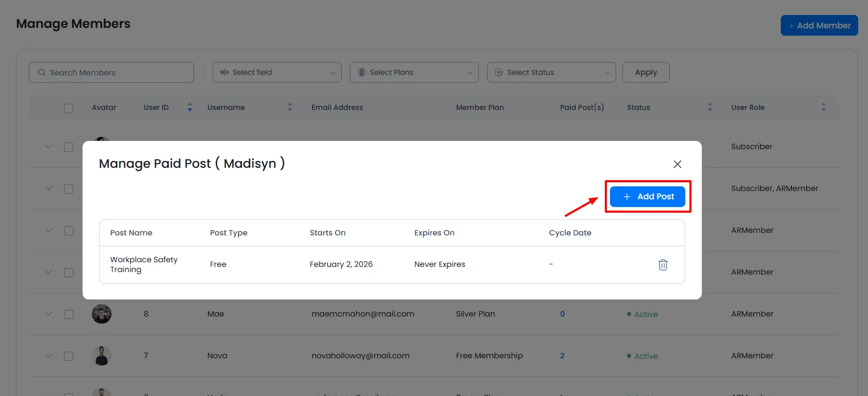Focus the Search Members input field
Viewport: 868px width, 396px height.
pos(111,72)
